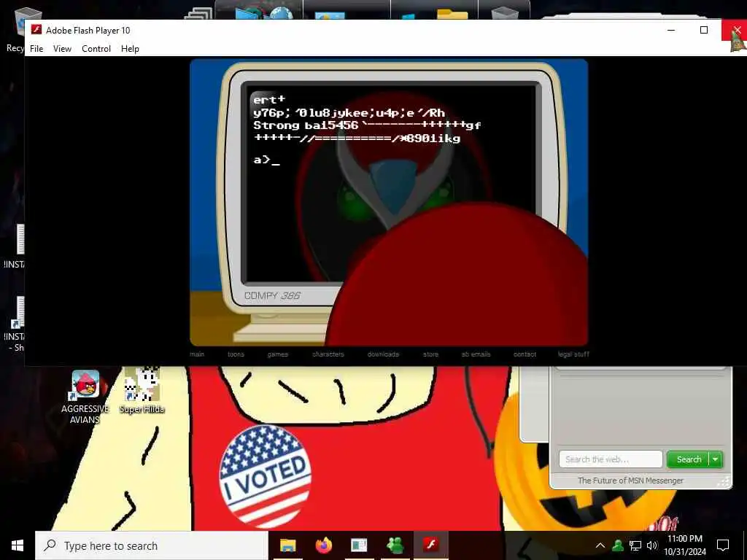
Task: Open the notification center icon
Action: [x=723, y=545]
